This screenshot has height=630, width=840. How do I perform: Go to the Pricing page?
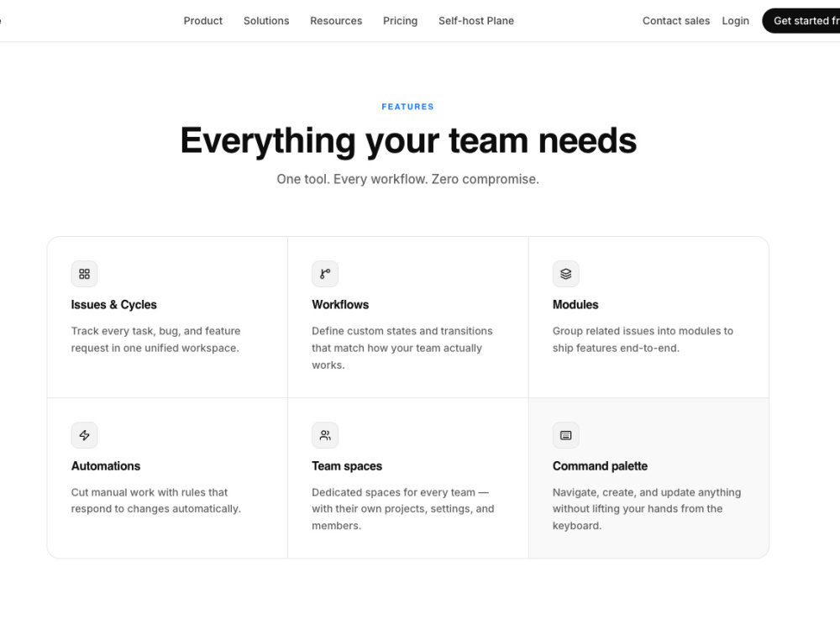point(400,21)
